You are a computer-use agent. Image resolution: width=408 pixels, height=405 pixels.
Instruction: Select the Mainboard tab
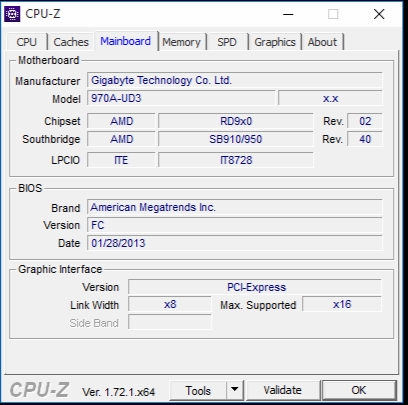point(126,41)
